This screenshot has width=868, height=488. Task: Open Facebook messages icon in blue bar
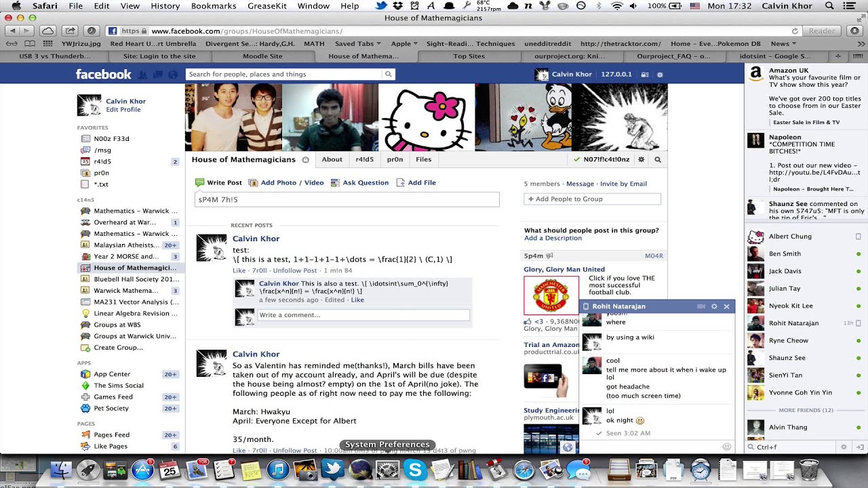157,75
